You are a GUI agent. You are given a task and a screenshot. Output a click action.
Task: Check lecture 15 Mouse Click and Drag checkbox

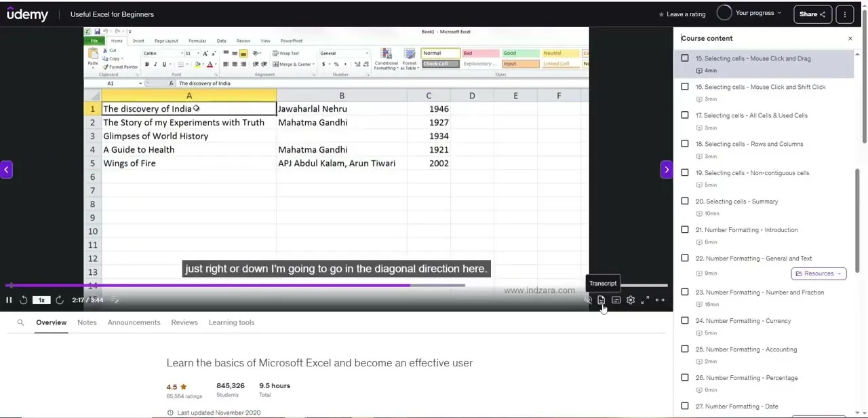[x=685, y=58]
